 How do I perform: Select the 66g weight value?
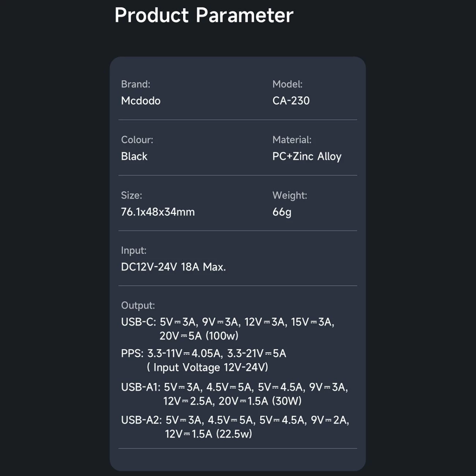coord(282,212)
